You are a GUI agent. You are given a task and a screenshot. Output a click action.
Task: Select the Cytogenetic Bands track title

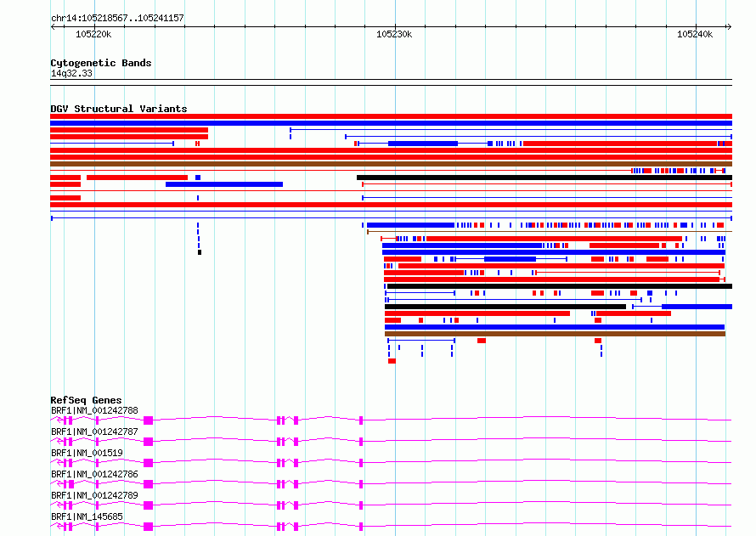coord(101,63)
